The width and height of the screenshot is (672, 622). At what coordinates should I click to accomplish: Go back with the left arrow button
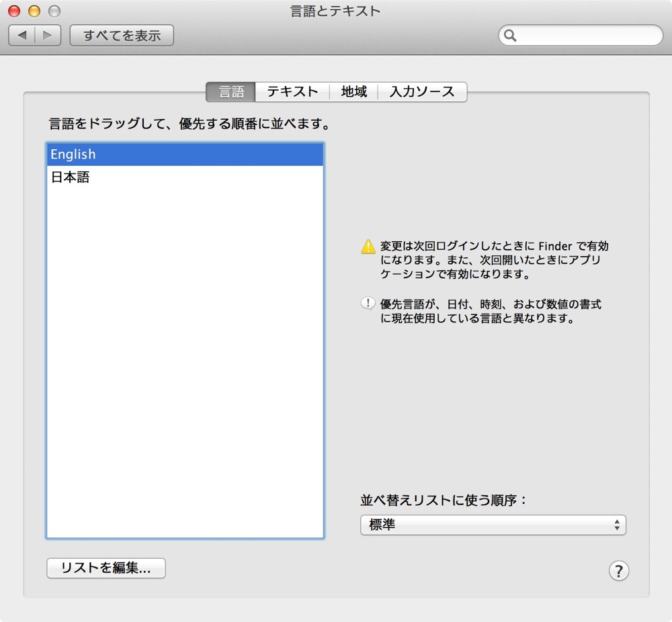pos(22,35)
